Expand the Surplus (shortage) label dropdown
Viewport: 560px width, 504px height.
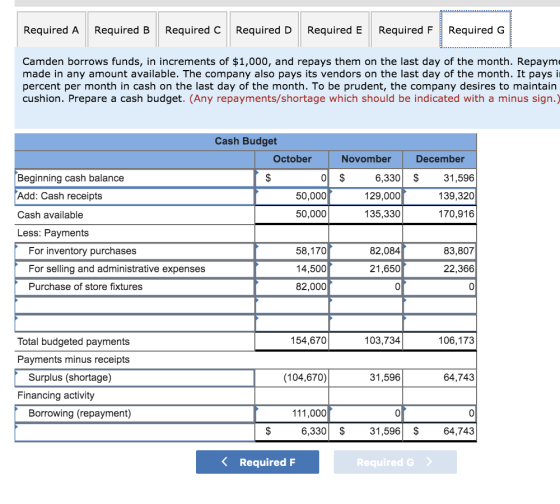pyautogui.click(x=135, y=377)
